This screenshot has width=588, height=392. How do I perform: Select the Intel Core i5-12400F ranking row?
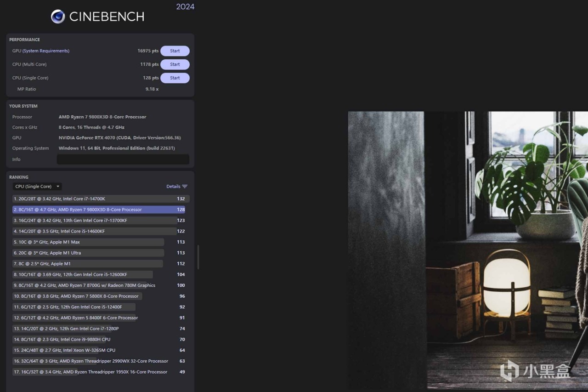[x=101, y=307]
